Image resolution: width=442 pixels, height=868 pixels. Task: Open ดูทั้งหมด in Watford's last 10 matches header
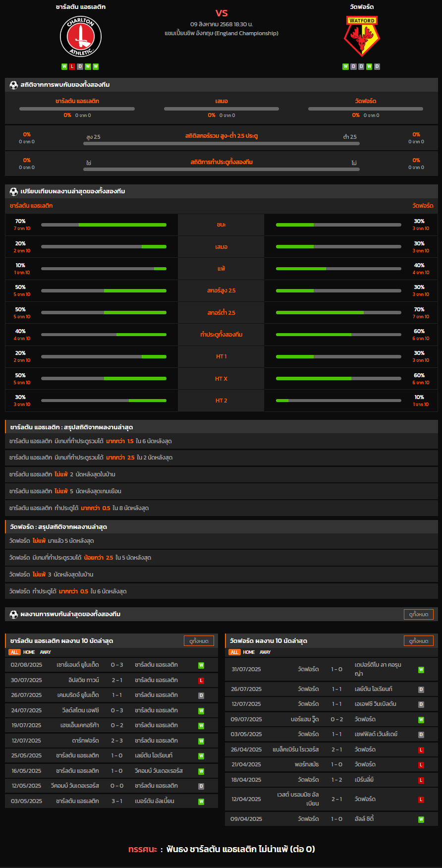coord(419,641)
